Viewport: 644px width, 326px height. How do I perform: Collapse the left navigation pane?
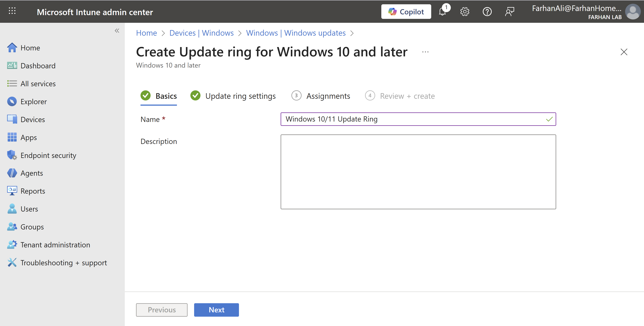click(117, 31)
